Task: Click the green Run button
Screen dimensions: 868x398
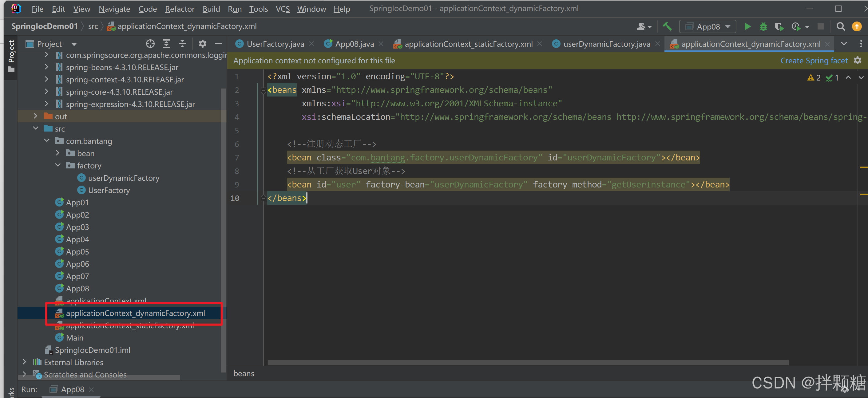Action: 747,27
